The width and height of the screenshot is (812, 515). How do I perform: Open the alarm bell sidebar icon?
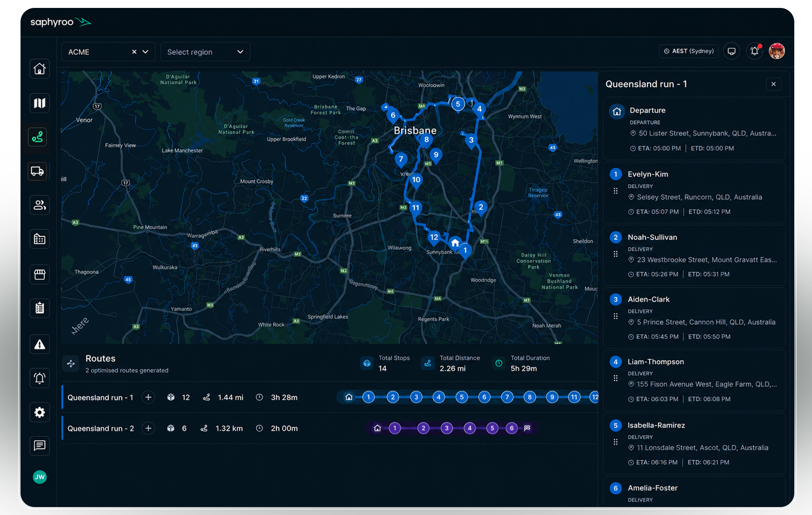[40, 378]
